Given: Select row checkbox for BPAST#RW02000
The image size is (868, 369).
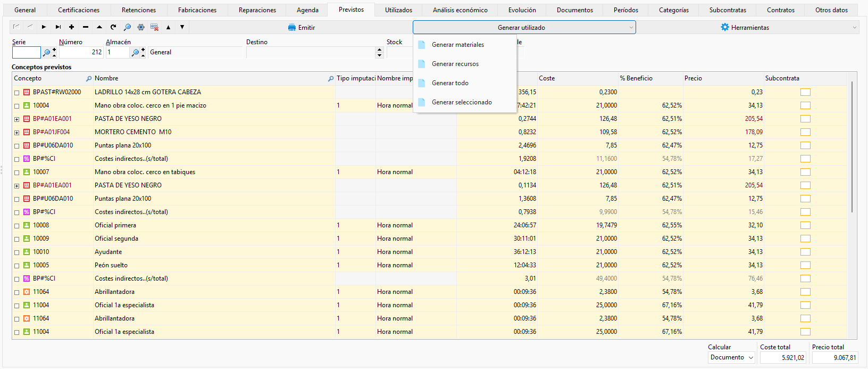Looking at the screenshot, I should click(16, 93).
